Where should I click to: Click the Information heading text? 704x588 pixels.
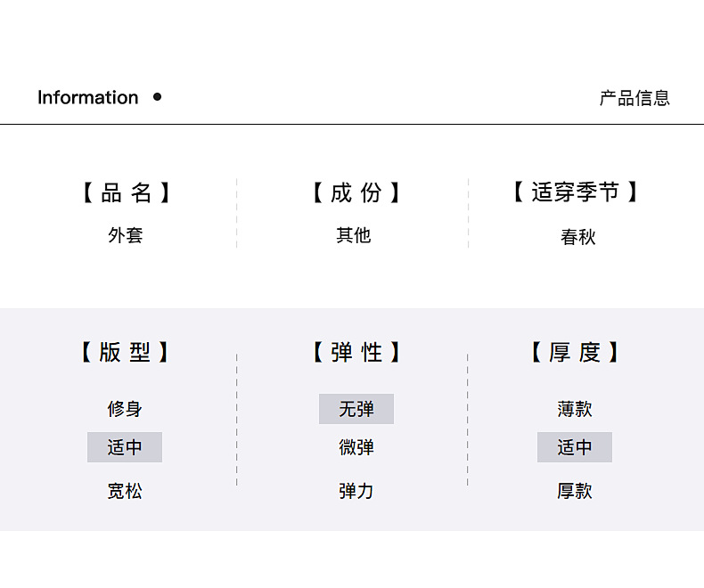click(x=87, y=98)
